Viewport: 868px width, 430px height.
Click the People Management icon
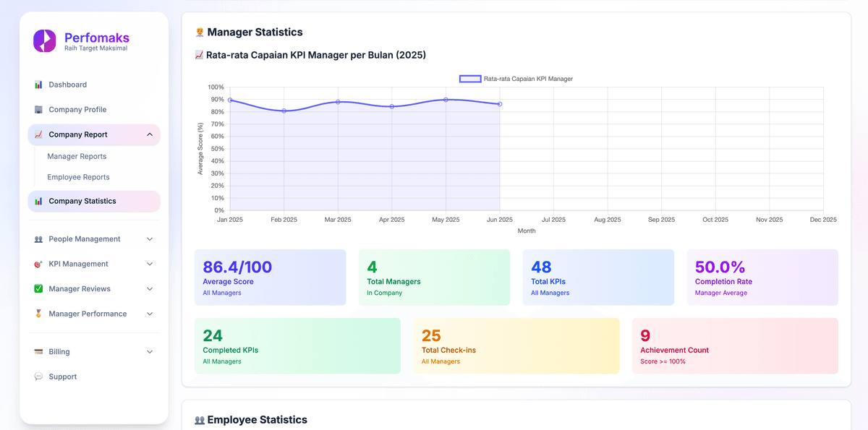tap(38, 239)
